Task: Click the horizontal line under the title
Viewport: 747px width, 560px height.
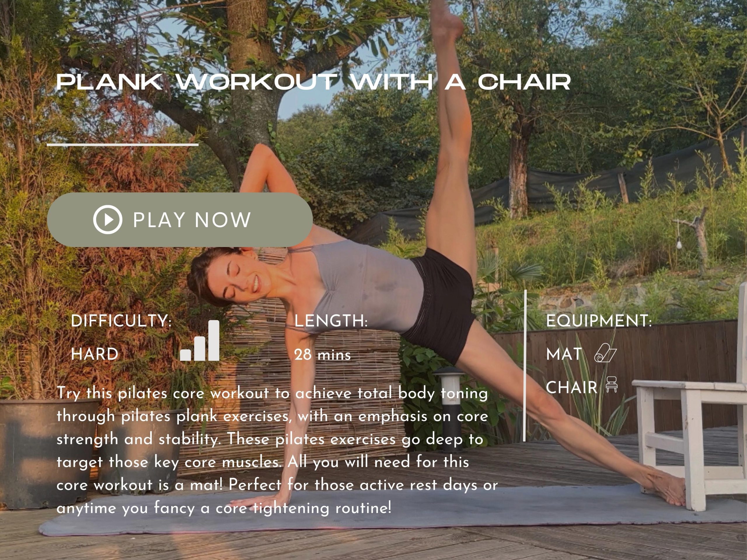Action: [122, 144]
